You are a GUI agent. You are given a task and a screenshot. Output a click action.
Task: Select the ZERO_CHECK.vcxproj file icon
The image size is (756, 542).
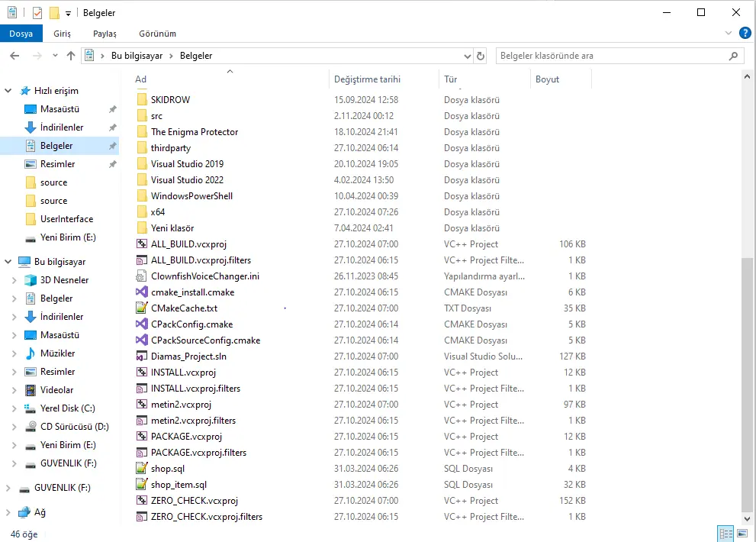click(x=142, y=501)
